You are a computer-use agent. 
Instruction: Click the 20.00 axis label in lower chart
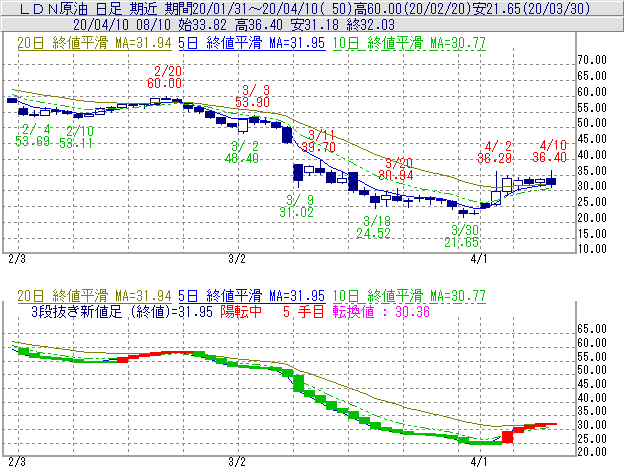pyautogui.click(x=592, y=452)
